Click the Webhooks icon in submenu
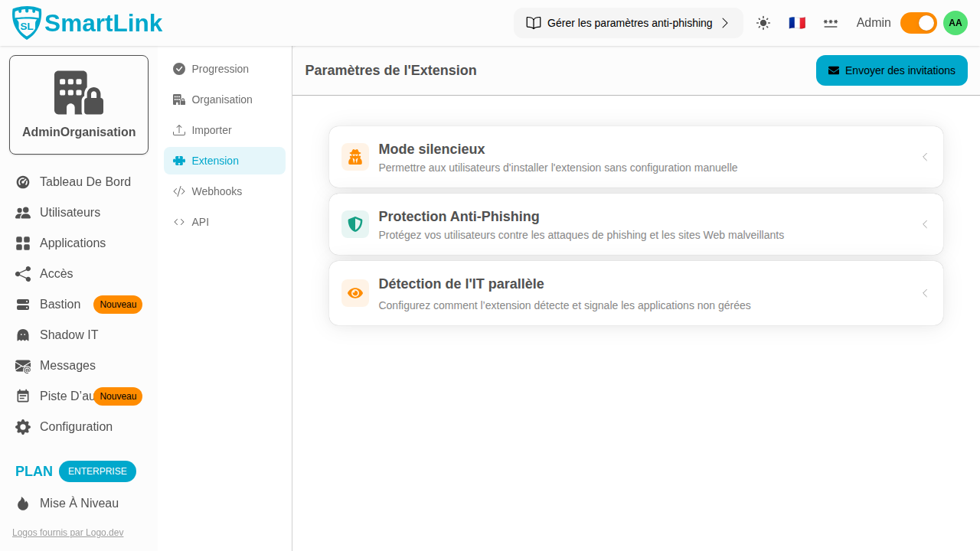 tap(179, 191)
